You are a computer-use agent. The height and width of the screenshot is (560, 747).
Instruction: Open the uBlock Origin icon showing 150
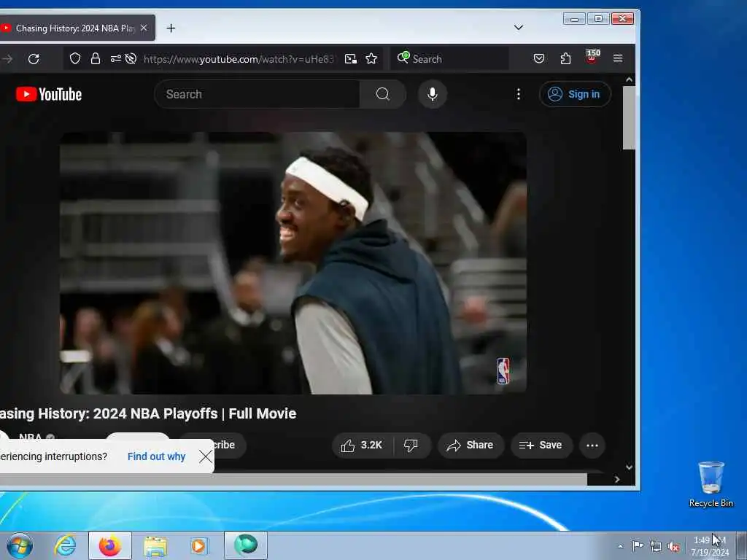(x=592, y=57)
